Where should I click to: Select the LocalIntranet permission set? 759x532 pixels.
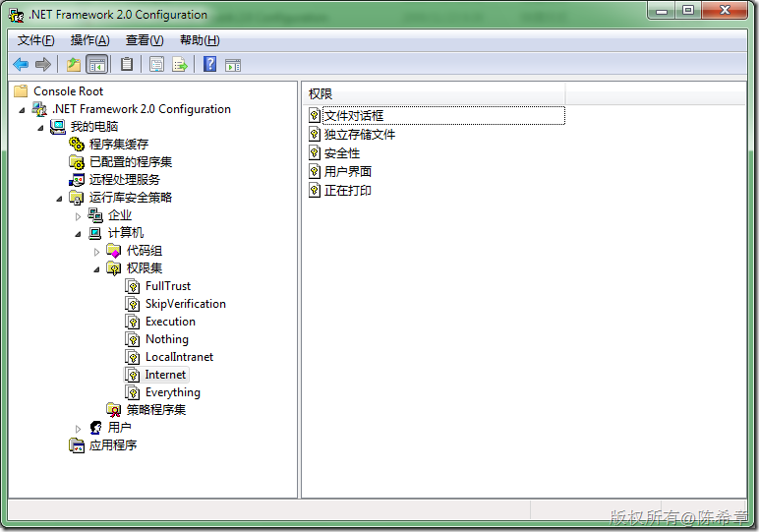(179, 357)
